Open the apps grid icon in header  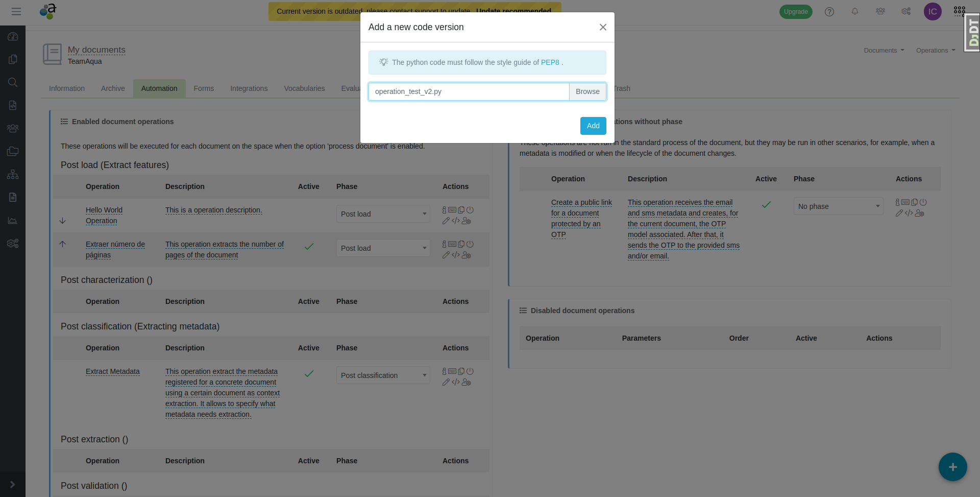(x=959, y=11)
